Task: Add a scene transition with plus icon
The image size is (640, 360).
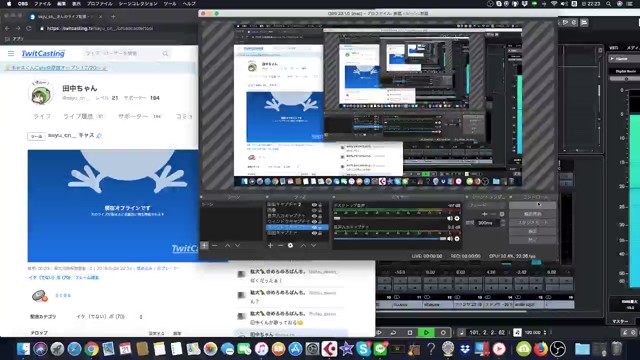Action: [484, 214]
